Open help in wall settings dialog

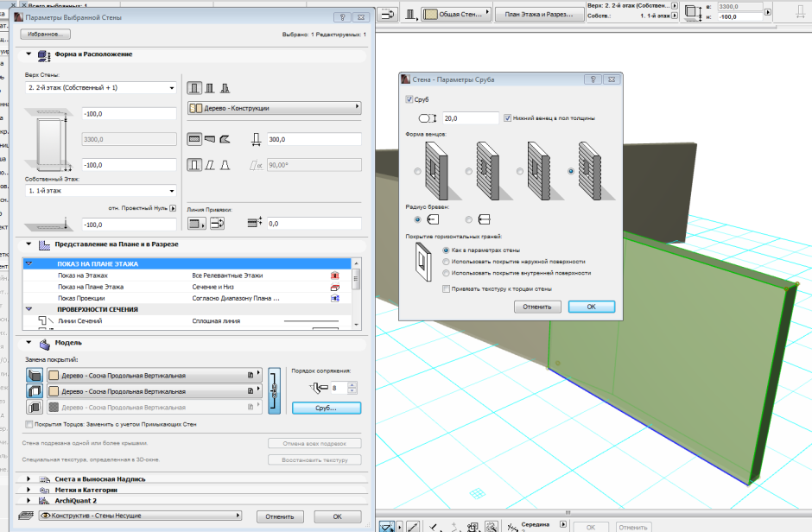342,17
